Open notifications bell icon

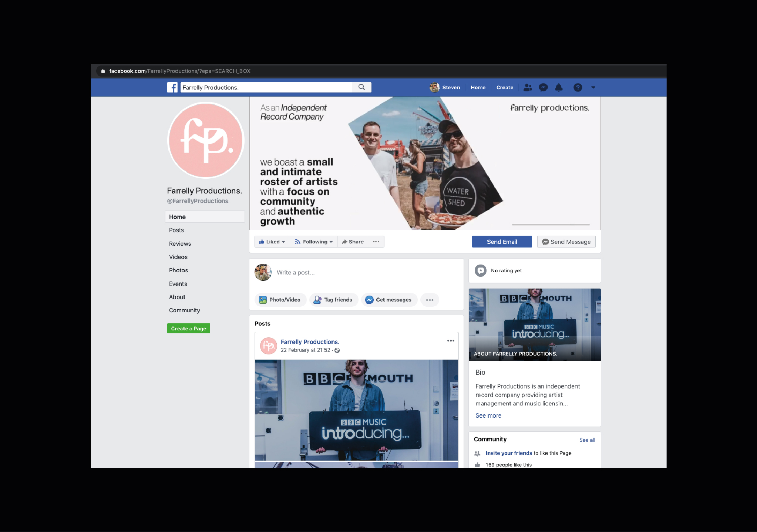(x=559, y=87)
